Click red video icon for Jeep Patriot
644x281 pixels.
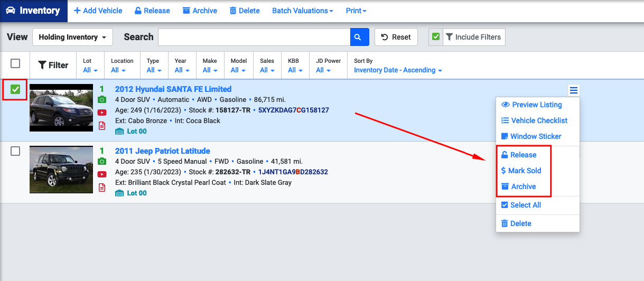point(102,174)
